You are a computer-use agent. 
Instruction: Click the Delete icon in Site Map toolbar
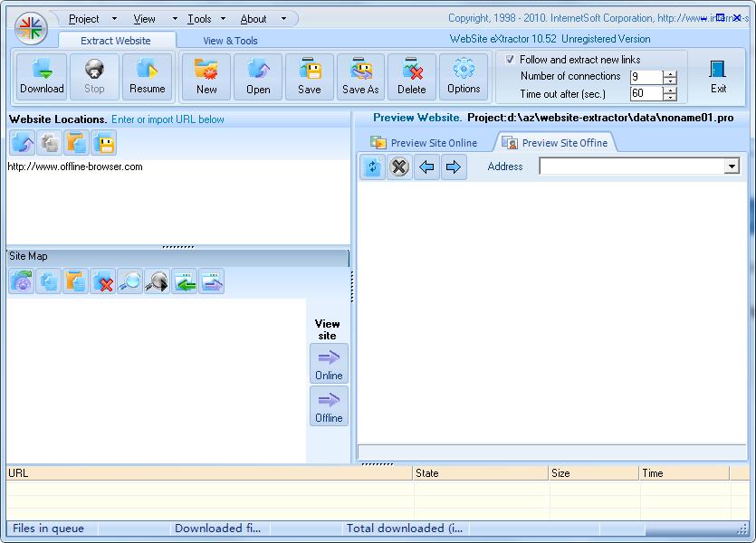pyautogui.click(x=103, y=281)
